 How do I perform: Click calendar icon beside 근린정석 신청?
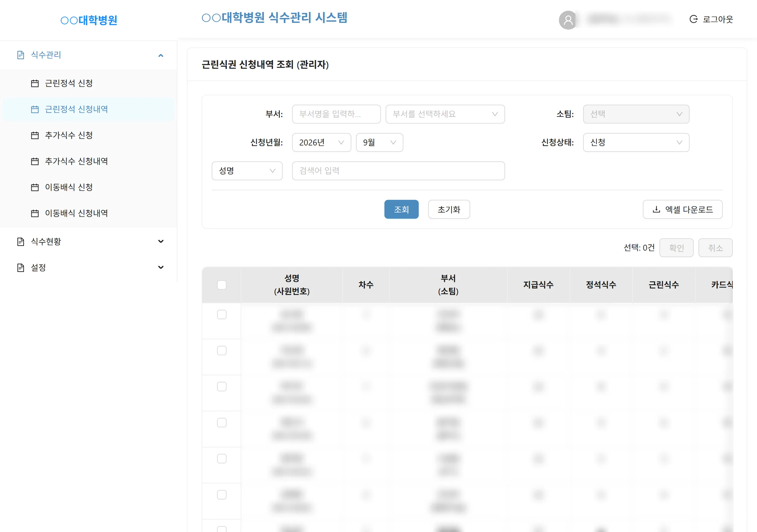[x=35, y=83]
